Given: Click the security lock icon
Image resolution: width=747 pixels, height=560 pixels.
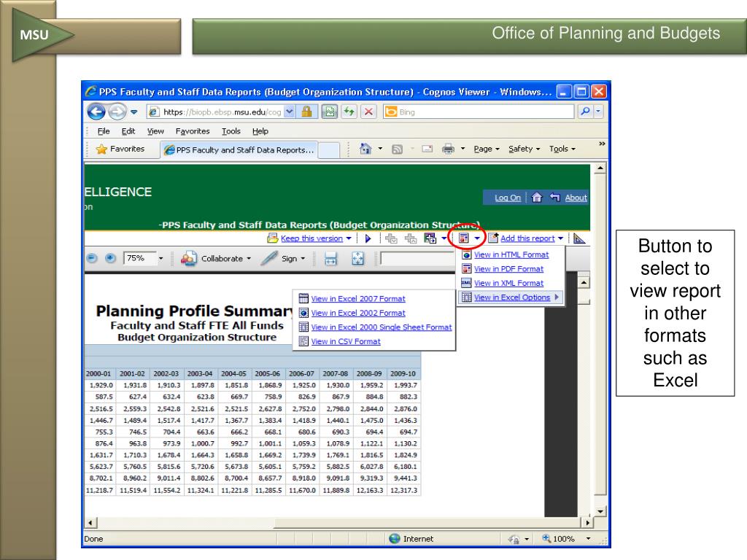Looking at the screenshot, I should (306, 112).
